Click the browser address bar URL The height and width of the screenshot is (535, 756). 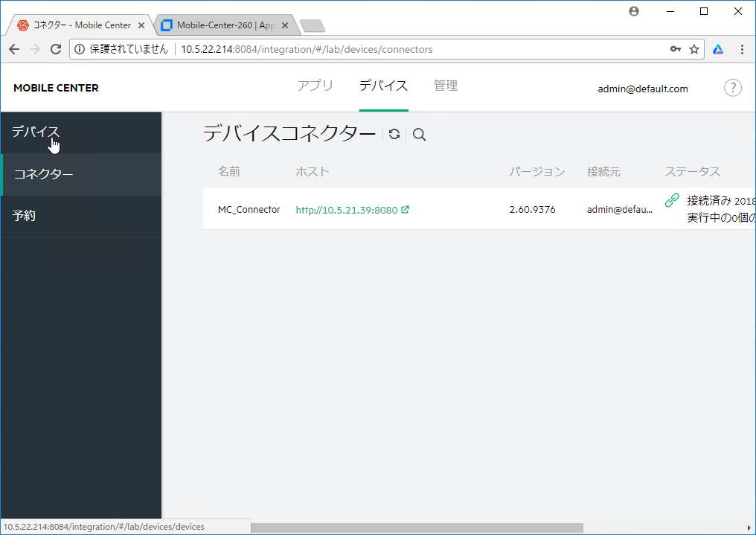click(307, 49)
